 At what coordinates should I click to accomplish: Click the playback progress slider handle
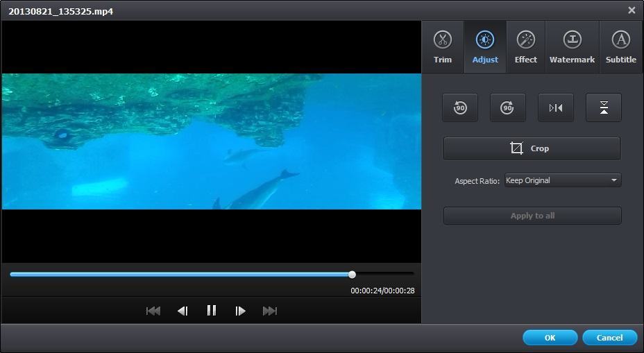click(352, 275)
